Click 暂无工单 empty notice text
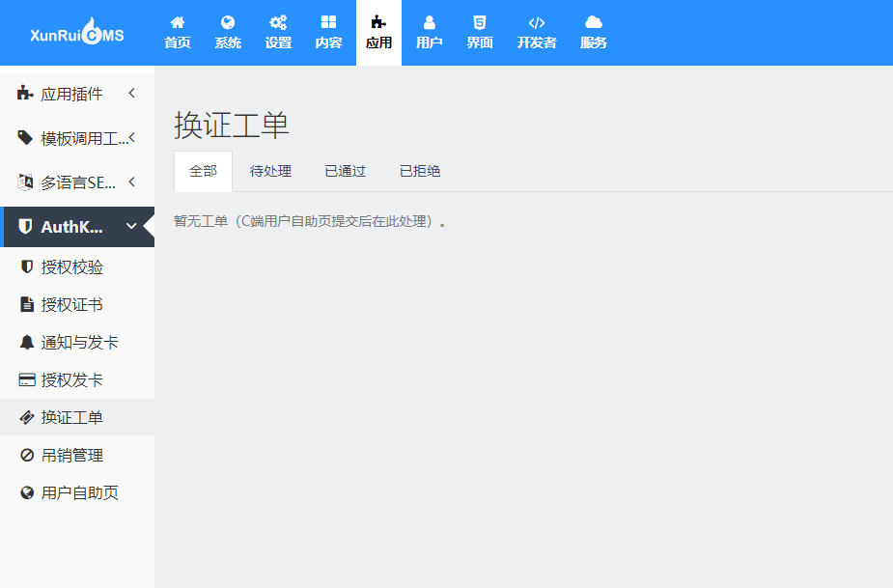Screen dimensions: 893x588 click(311, 221)
